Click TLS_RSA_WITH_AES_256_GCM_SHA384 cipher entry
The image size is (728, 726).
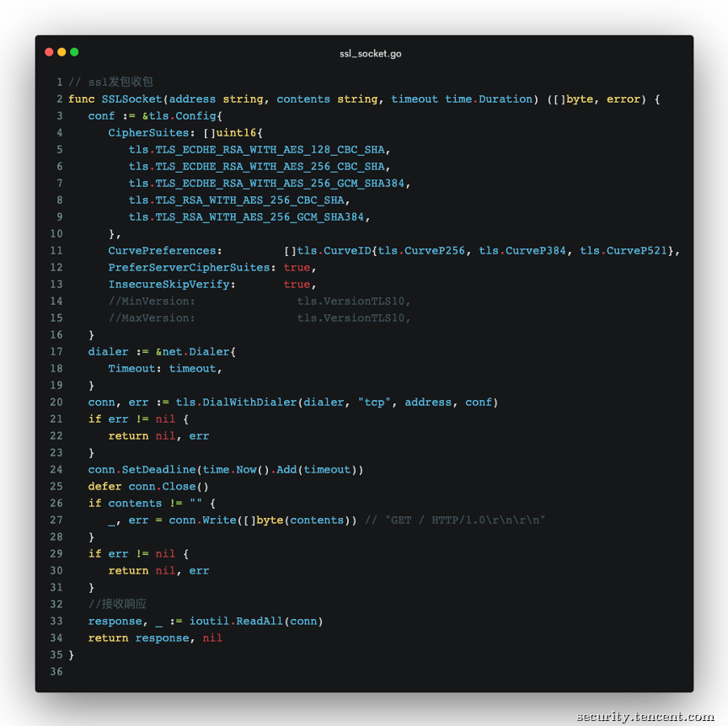[x=247, y=216]
